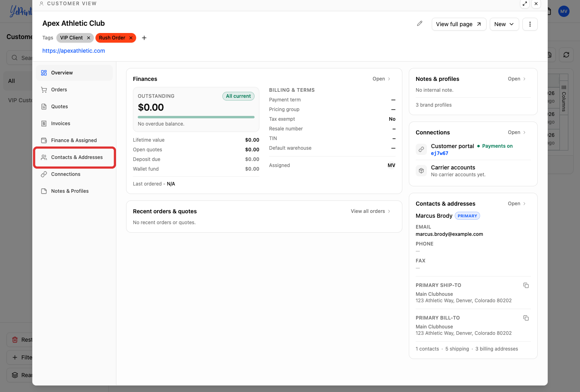Open customer portal code ej7w67
The width and height of the screenshot is (580, 392).
(439, 153)
